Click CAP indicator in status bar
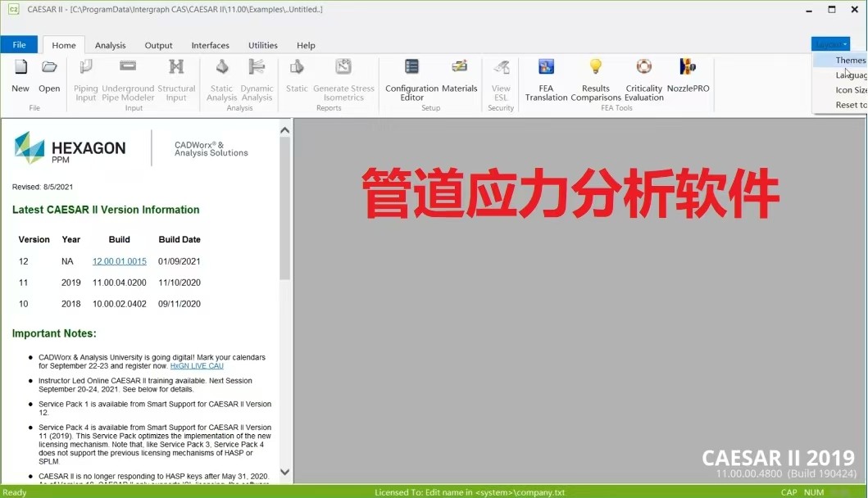 (x=788, y=492)
